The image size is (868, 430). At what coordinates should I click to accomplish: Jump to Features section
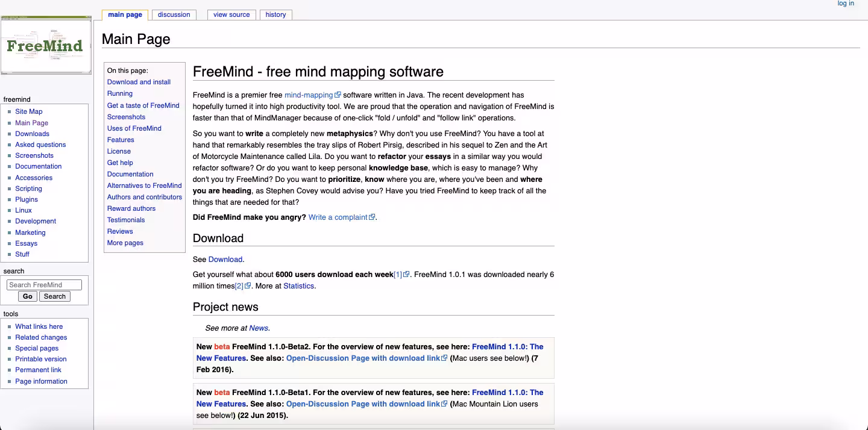pyautogui.click(x=121, y=140)
